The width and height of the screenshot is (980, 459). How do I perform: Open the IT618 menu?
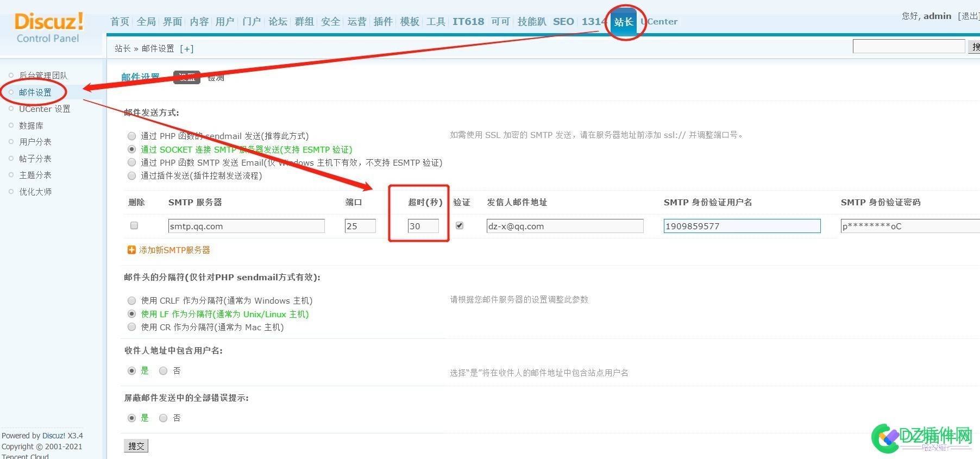click(468, 22)
